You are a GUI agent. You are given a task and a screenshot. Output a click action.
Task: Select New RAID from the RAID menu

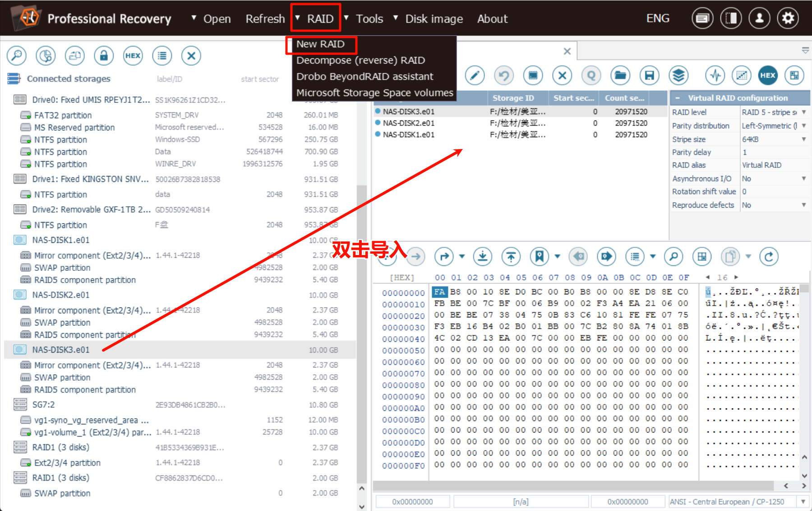320,44
